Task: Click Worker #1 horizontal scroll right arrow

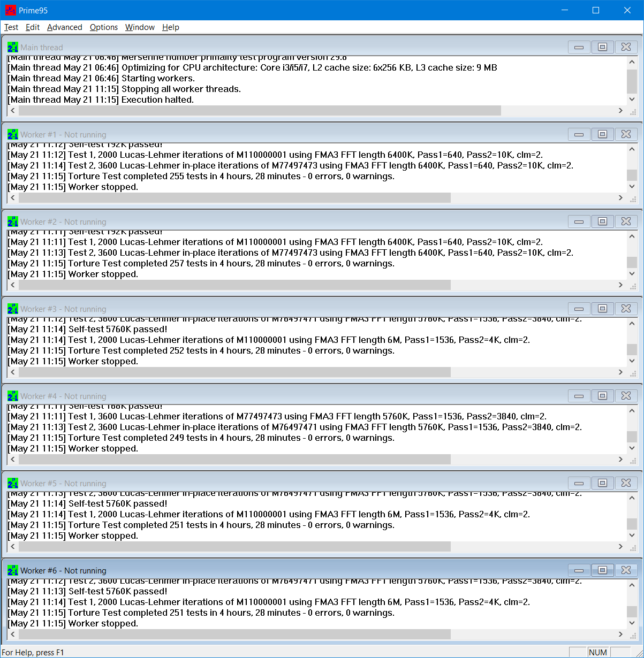Action: 621,198
